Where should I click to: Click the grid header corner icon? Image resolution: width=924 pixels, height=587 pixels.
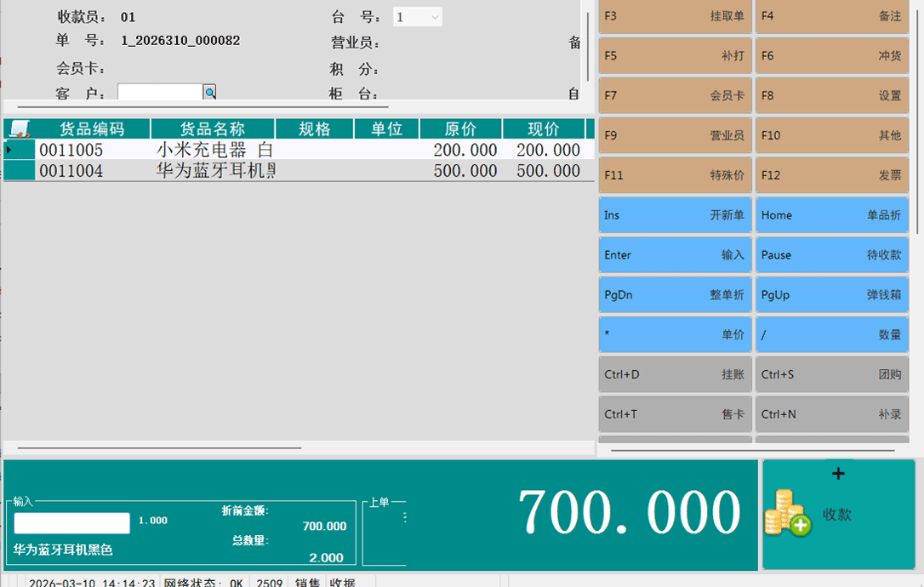[19, 129]
